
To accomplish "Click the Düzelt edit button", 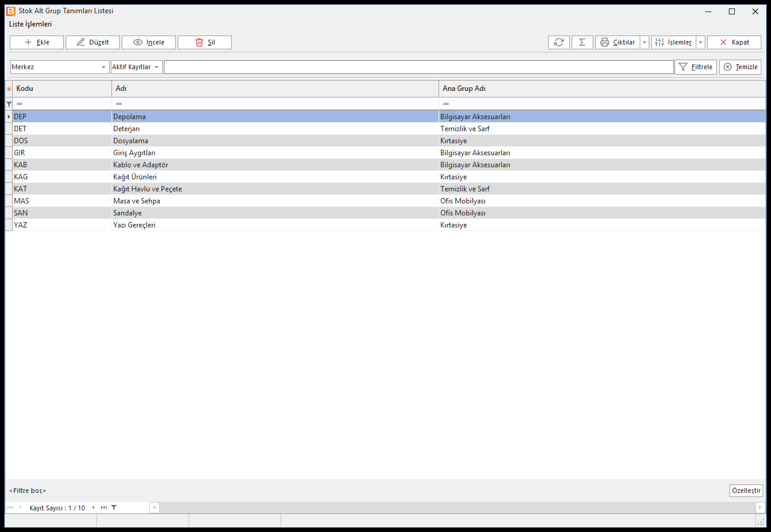I will click(x=93, y=42).
